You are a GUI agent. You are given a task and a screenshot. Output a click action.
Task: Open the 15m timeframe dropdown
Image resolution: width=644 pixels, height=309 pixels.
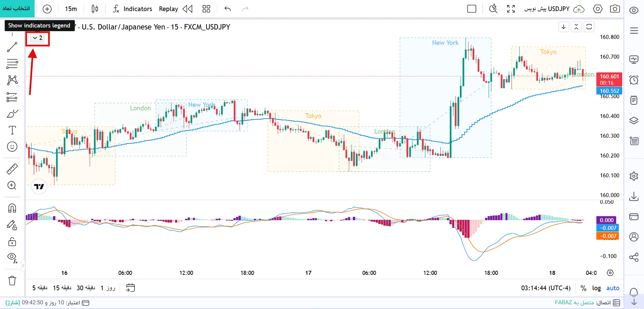[71, 9]
